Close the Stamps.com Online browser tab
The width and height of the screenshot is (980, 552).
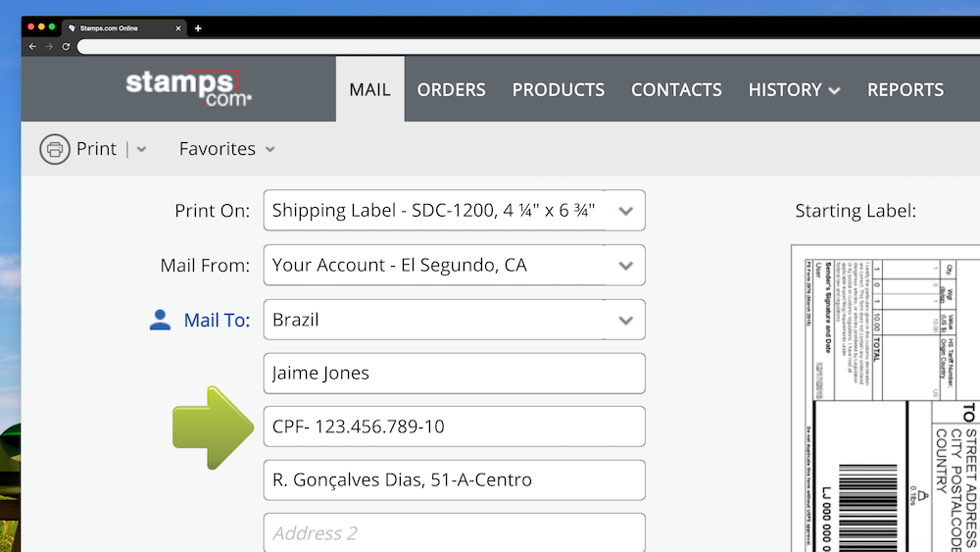coord(178,28)
